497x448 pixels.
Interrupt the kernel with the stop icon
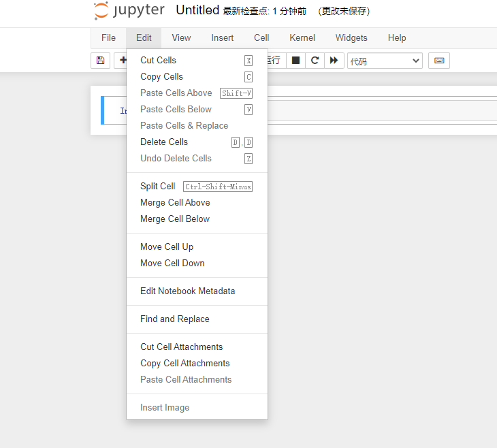(x=295, y=60)
